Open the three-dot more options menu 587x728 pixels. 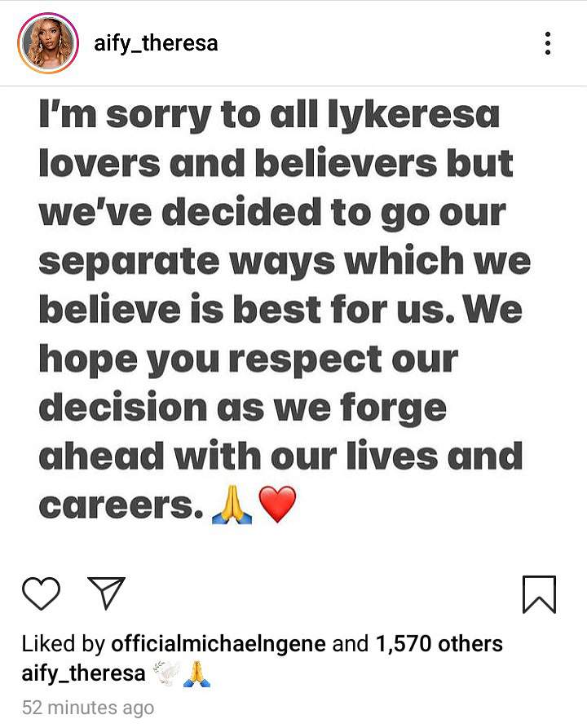point(549,43)
